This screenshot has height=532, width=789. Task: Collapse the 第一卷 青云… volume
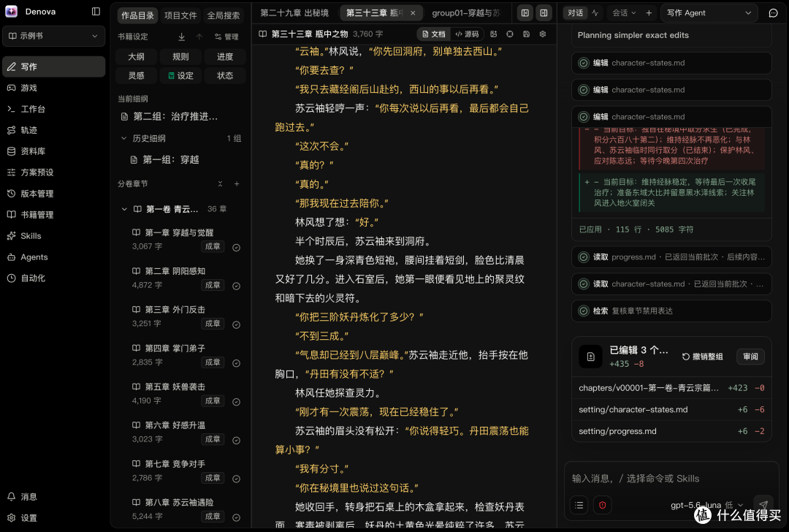coord(124,209)
